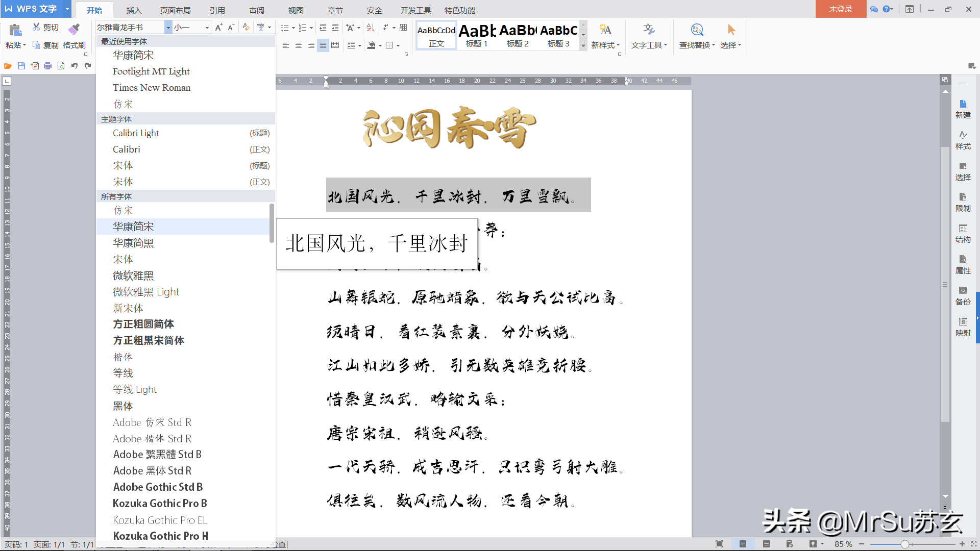Image resolution: width=980 pixels, height=551 pixels.
Task: Create a style with 新样式
Action: pos(605,37)
